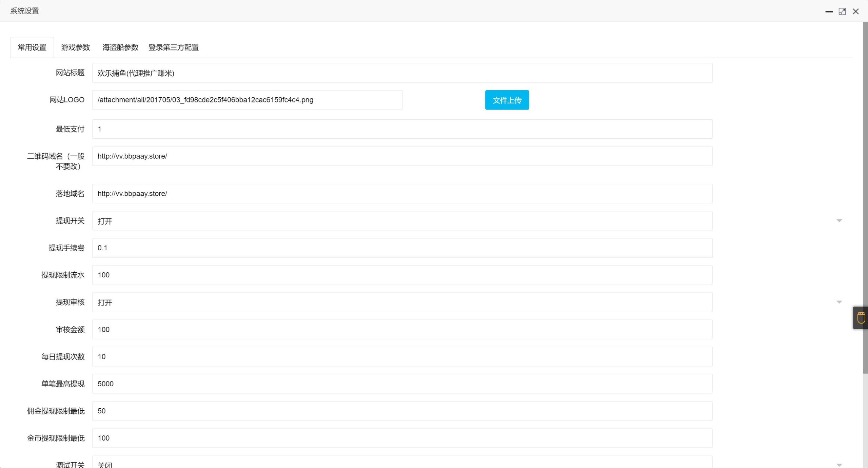Viewport: 868px width, 468px height.
Task: Close the 系统设置 dialog
Action: (856, 12)
